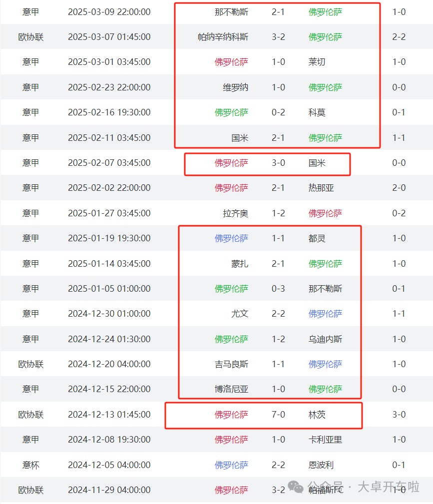Select date 2025-01-19 19:30:00
This screenshot has height=504, width=433.
[109, 238]
